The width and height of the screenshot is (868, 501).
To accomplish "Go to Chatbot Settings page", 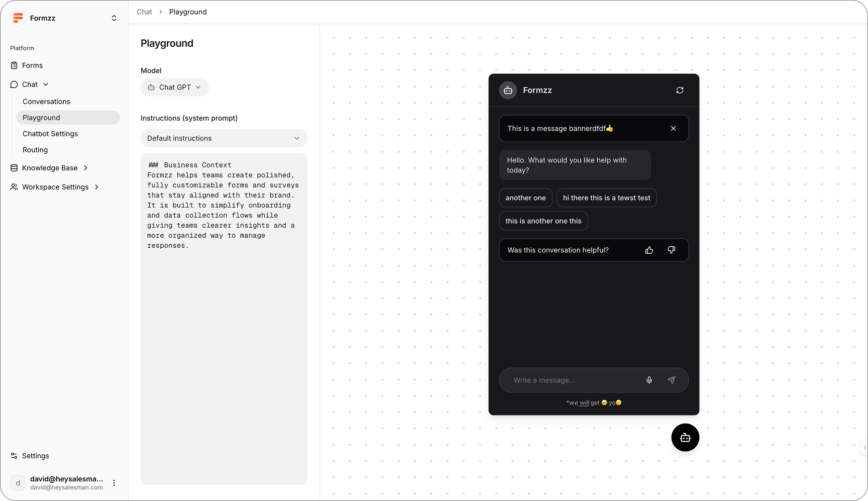I will tap(50, 134).
